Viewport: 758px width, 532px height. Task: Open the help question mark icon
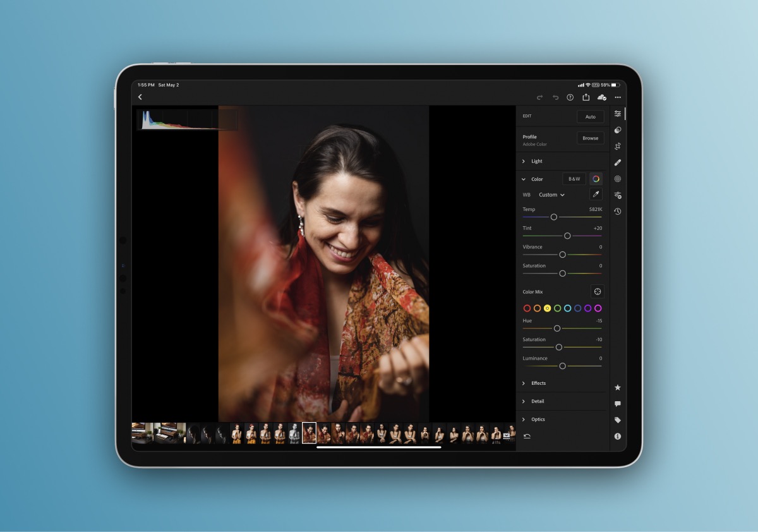click(x=570, y=97)
